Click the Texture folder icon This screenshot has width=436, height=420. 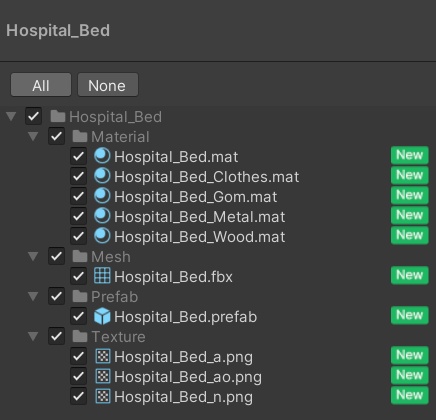coord(80,336)
